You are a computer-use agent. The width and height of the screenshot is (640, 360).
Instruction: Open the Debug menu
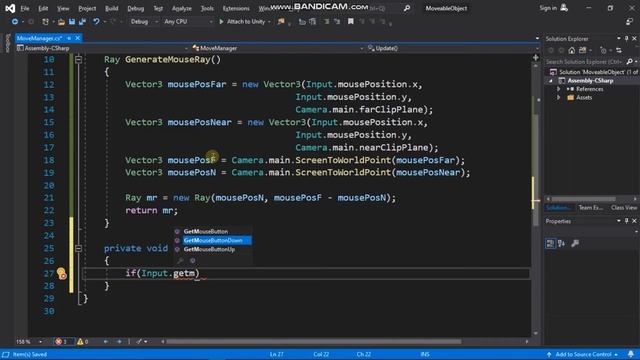pos(136,8)
